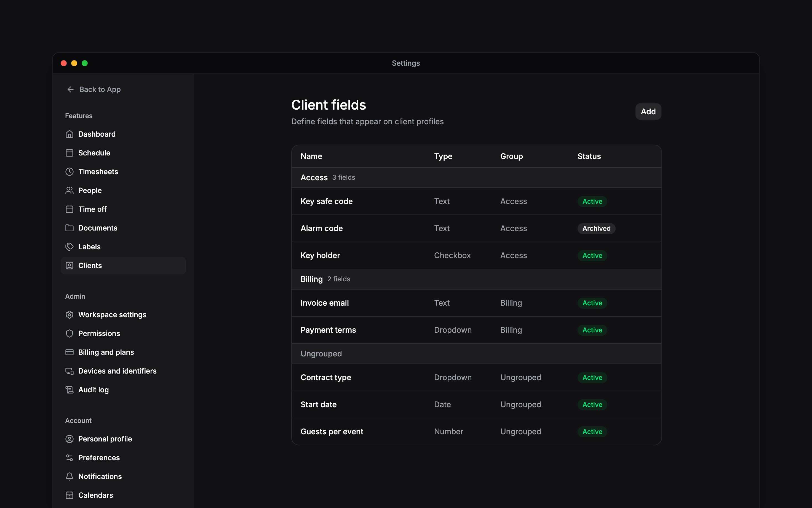The image size is (812, 508).
Task: Open the Invoice email field
Action: [476, 303]
